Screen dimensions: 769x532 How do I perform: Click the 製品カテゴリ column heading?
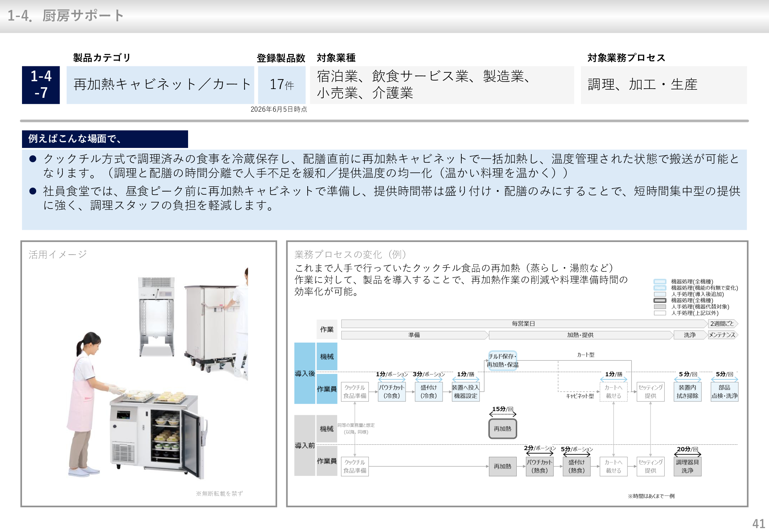click(x=102, y=57)
